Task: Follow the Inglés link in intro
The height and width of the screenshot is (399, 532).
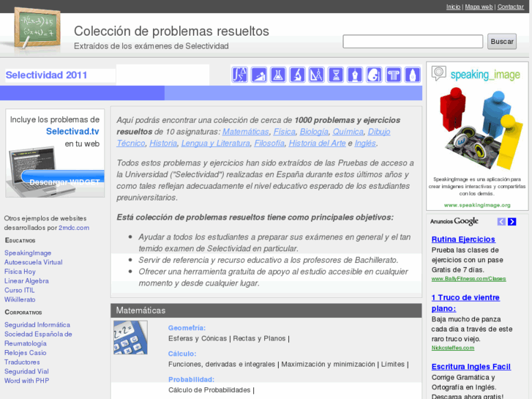Action: [365, 143]
